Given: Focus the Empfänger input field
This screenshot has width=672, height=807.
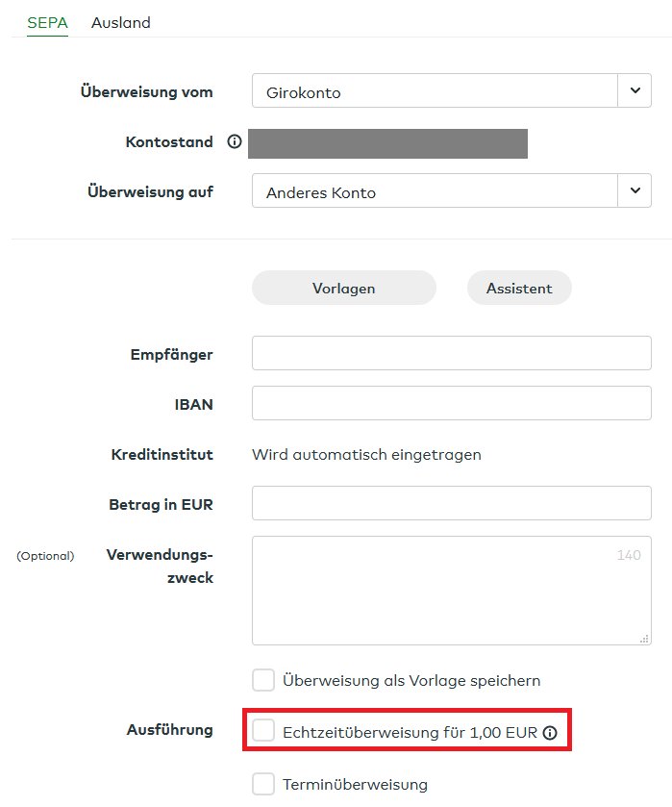Looking at the screenshot, I should [451, 353].
